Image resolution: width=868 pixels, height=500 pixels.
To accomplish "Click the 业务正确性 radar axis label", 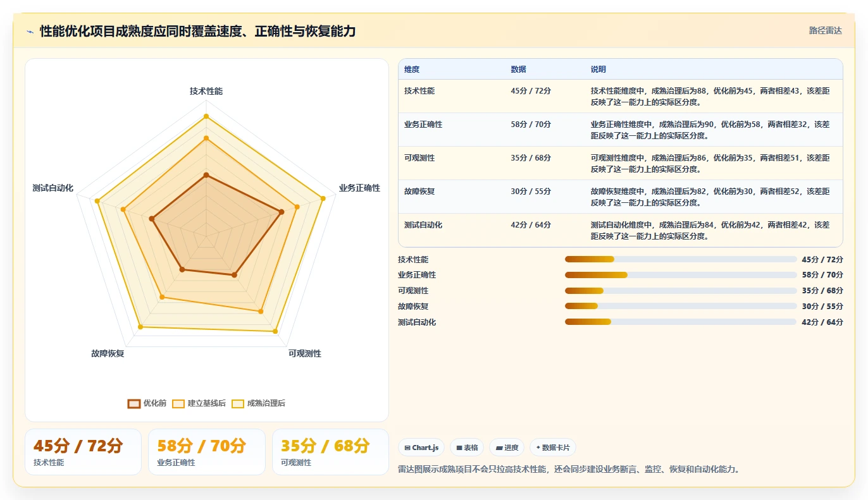I will pos(359,188).
